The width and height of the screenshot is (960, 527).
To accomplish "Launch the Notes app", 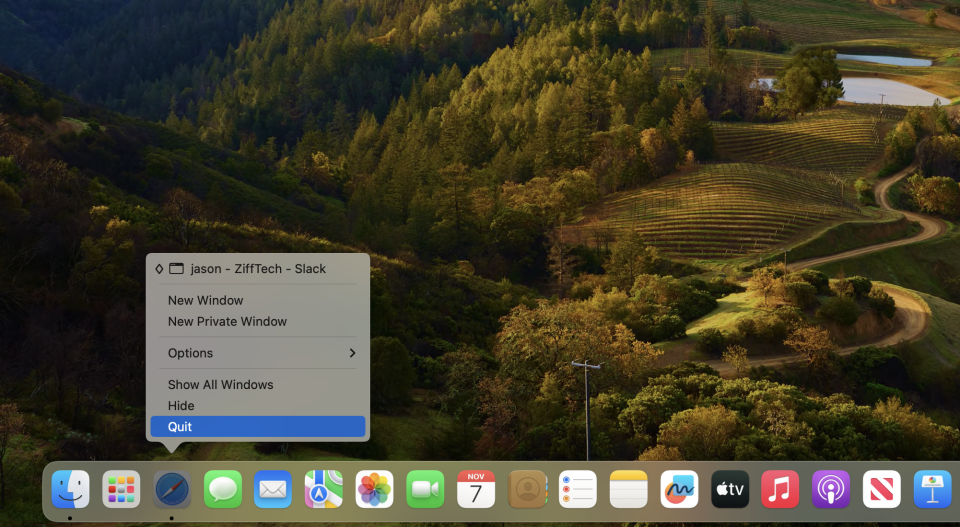I will click(x=629, y=489).
